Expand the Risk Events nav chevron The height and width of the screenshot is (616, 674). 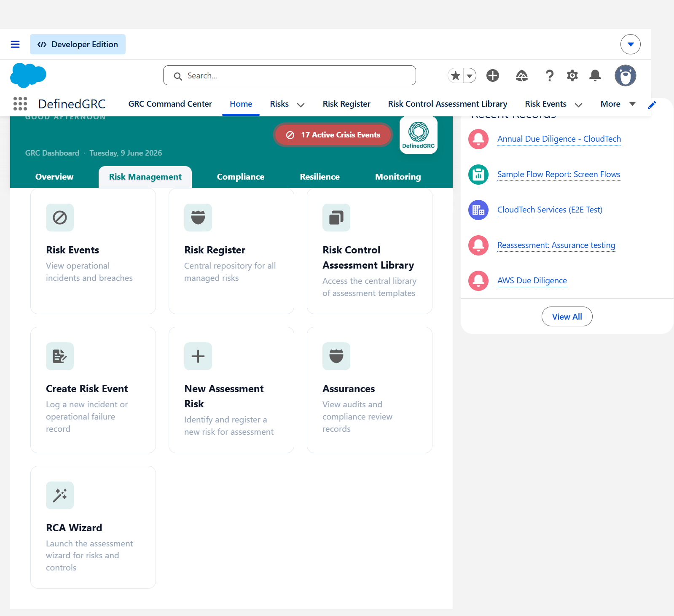[x=578, y=105]
